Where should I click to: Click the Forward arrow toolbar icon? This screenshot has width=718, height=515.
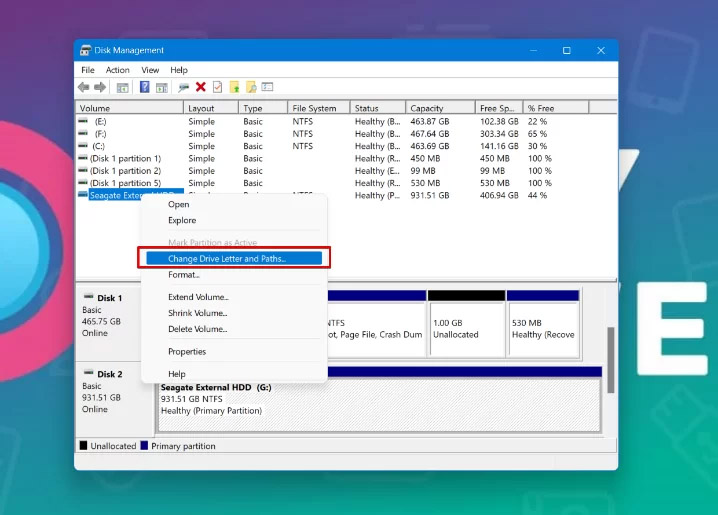point(100,87)
